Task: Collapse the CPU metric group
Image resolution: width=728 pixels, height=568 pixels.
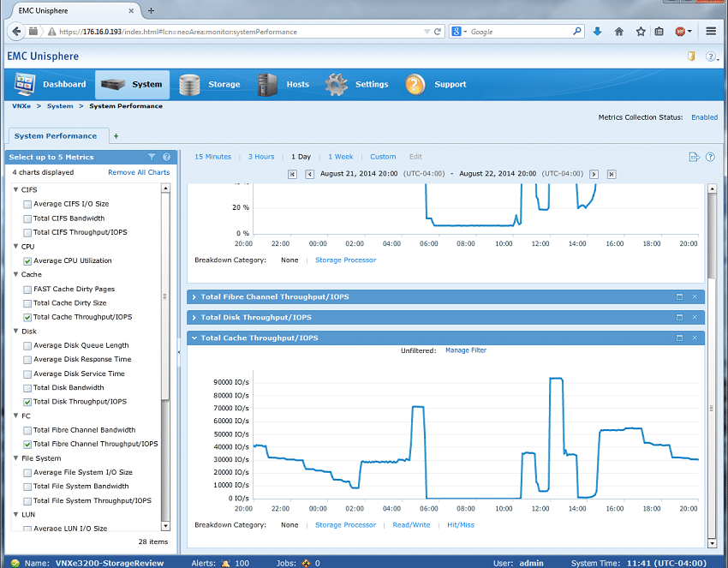Action: pos(15,246)
